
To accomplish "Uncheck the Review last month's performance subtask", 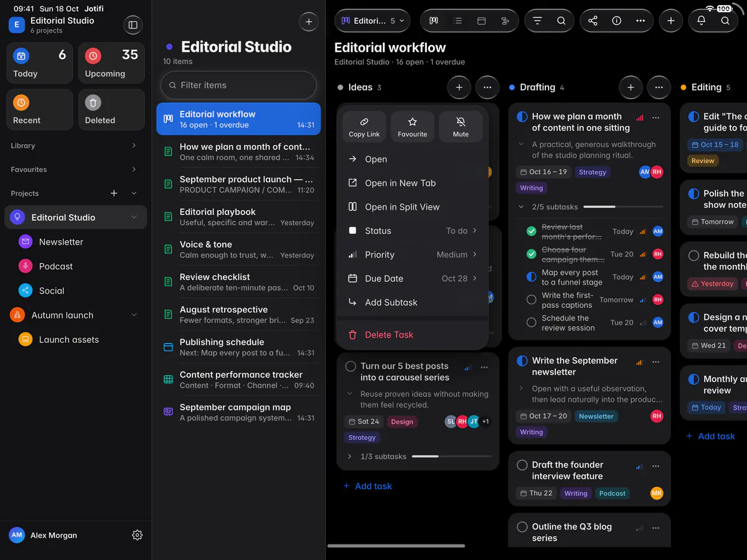I will pyautogui.click(x=532, y=231).
